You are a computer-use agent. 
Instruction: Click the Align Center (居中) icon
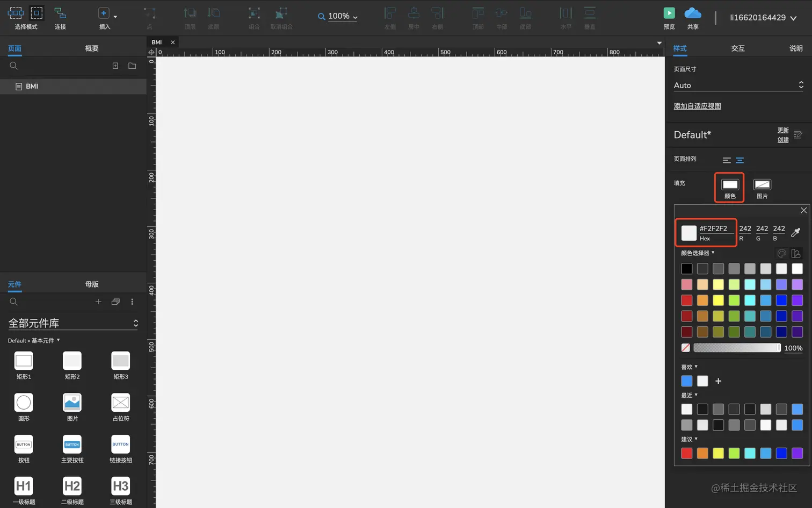pyautogui.click(x=414, y=13)
